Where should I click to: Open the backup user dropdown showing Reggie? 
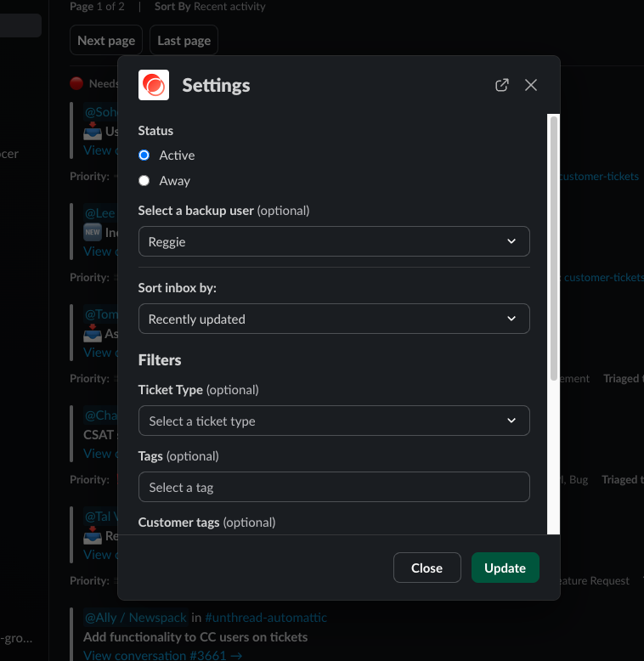tap(333, 241)
